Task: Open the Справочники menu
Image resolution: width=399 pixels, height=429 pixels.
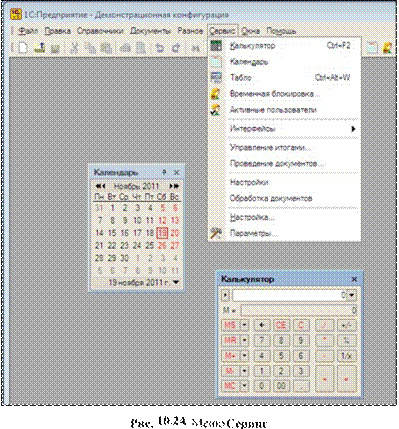Action: pyautogui.click(x=100, y=31)
